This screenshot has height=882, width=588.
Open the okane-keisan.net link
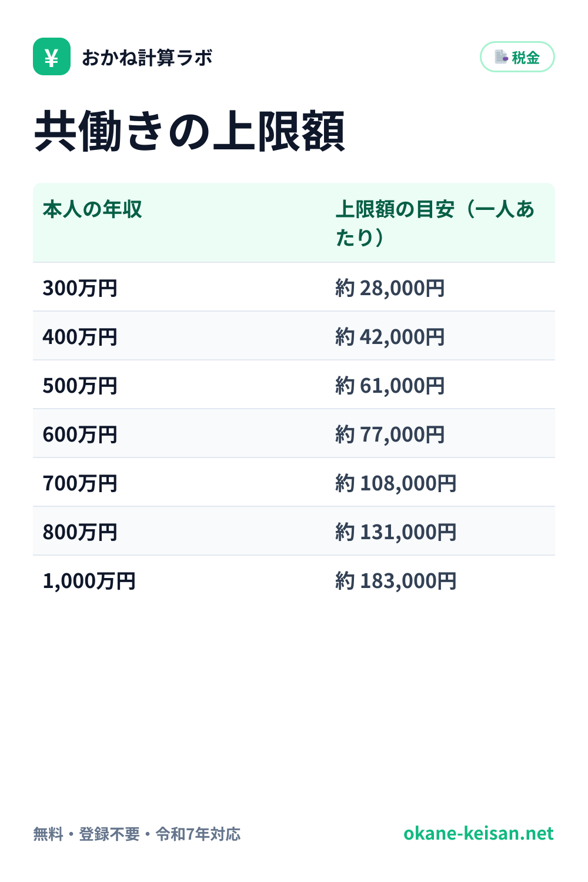[x=479, y=833]
